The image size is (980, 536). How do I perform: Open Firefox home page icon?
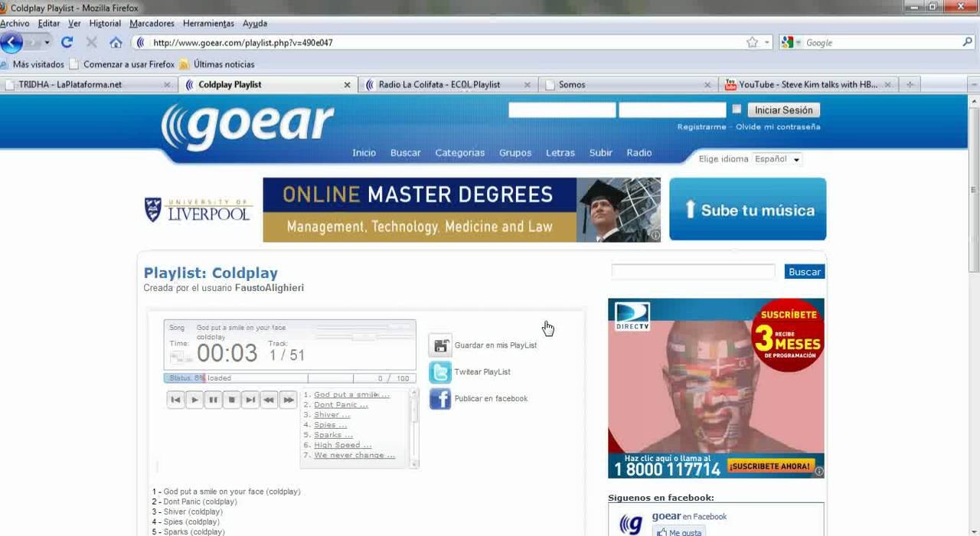coord(116,43)
